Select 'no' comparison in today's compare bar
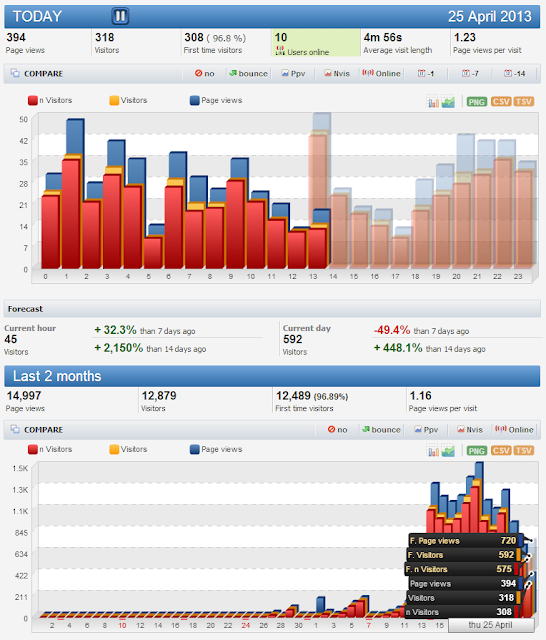 pyautogui.click(x=204, y=73)
